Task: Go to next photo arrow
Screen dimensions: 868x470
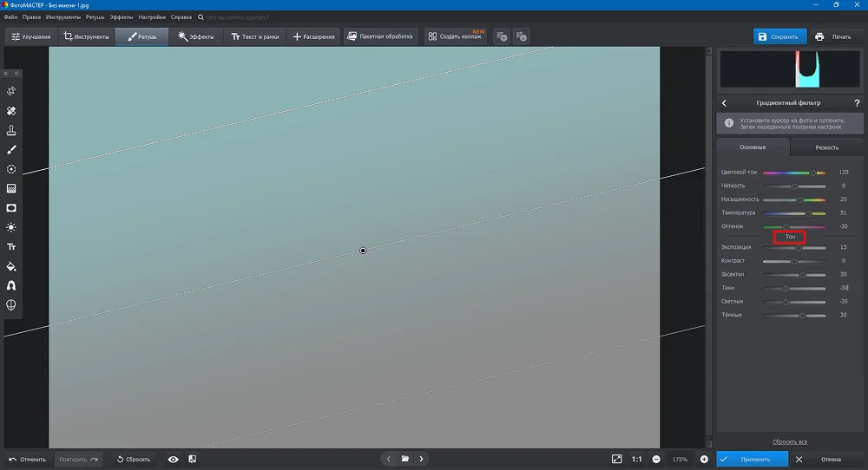Action: [x=421, y=459]
